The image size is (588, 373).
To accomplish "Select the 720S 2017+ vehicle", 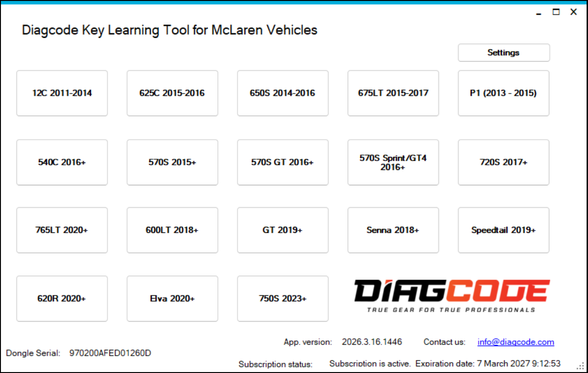I will 503,162.
